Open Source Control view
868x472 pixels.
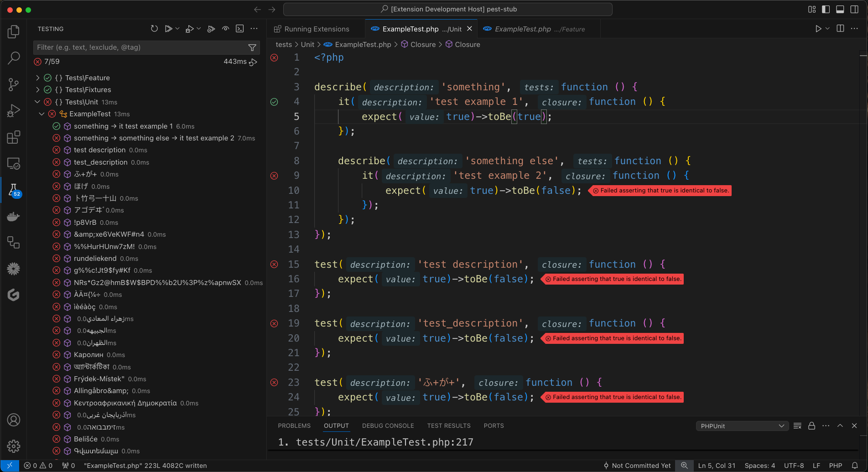coord(14,84)
